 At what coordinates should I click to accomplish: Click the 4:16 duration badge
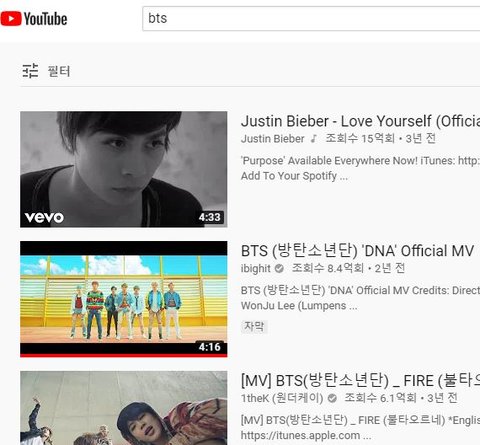pyautogui.click(x=210, y=347)
